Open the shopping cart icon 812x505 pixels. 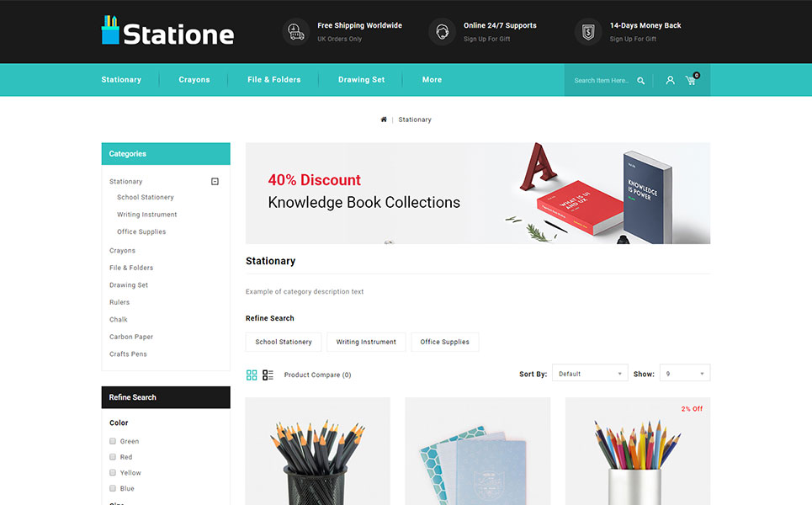[x=692, y=79]
